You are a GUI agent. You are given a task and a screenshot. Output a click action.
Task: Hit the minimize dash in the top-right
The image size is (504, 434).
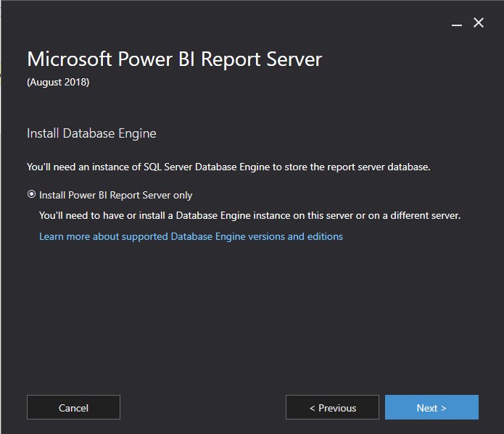[457, 24]
